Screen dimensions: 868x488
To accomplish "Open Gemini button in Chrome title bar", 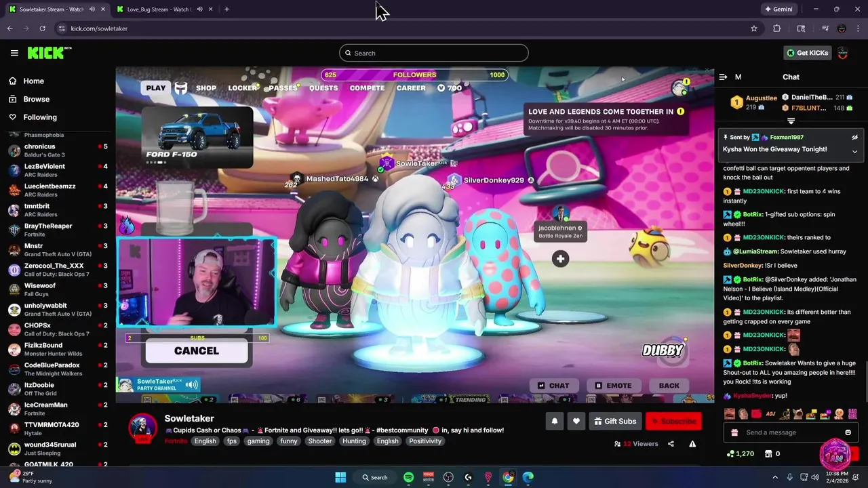I will 778,9.
